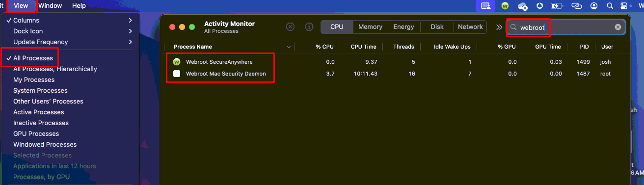Switch to the Memory tab
This screenshot has width=644, height=185.
[x=370, y=27]
